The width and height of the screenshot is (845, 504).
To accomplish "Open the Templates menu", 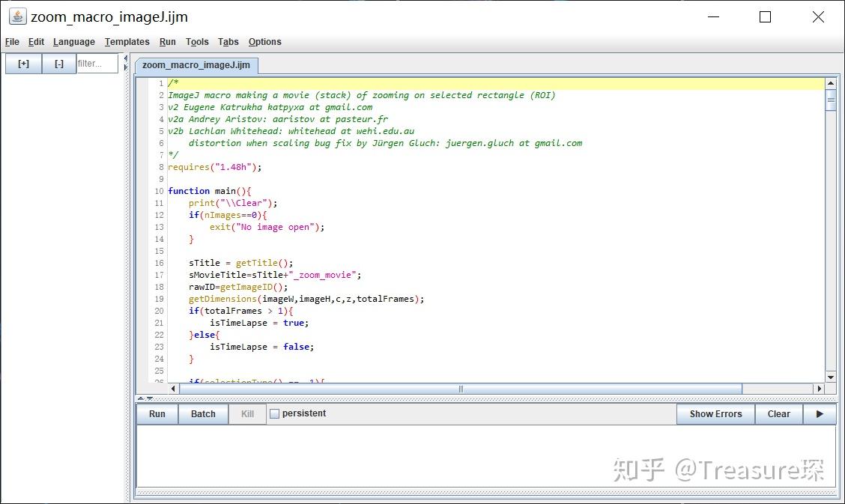I will click(127, 42).
